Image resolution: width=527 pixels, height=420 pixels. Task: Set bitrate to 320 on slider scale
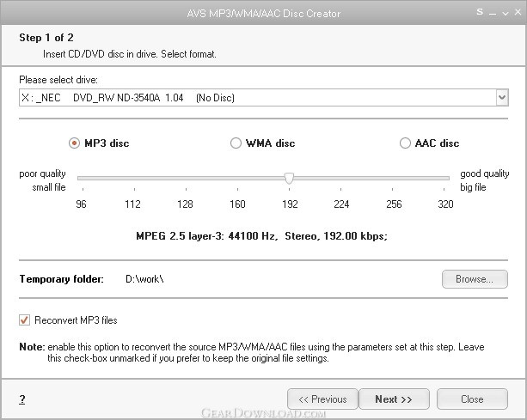(x=445, y=204)
